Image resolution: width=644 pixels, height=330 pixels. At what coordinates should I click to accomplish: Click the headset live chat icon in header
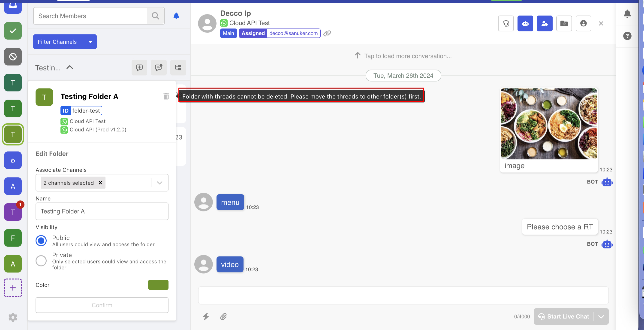[506, 24]
